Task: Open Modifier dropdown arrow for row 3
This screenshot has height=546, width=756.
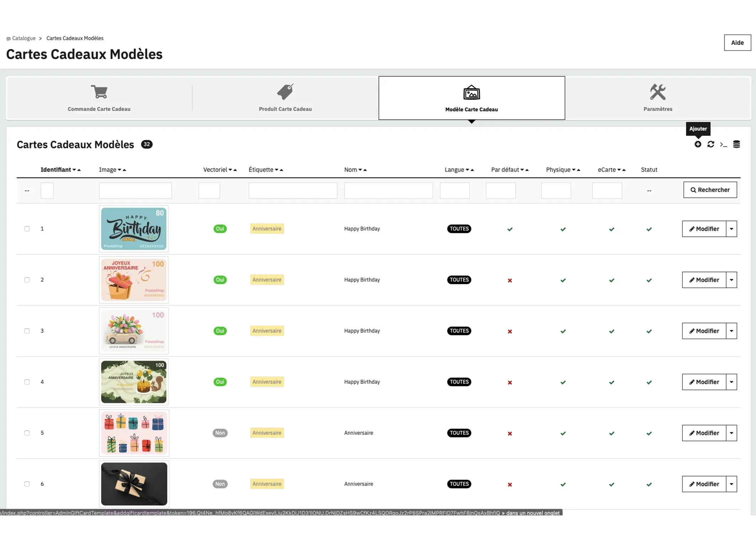Action: pos(731,331)
